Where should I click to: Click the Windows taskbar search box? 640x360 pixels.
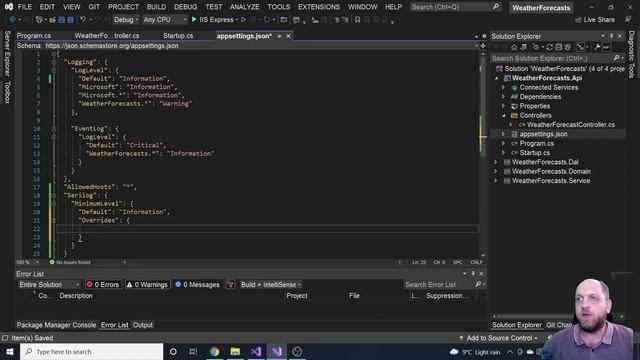tap(91, 351)
